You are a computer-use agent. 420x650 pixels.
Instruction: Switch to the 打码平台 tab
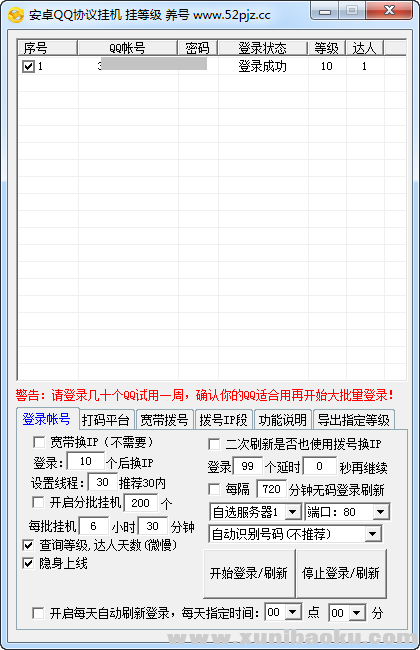106,420
